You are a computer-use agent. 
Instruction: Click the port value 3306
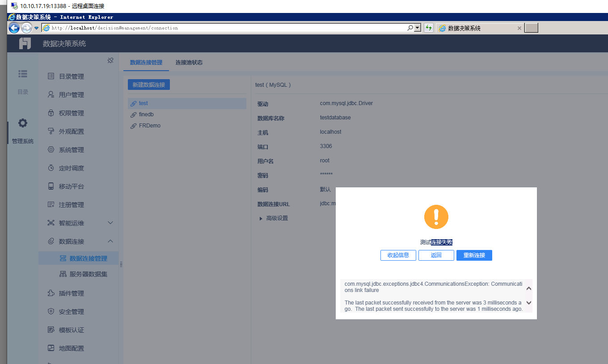(326, 146)
